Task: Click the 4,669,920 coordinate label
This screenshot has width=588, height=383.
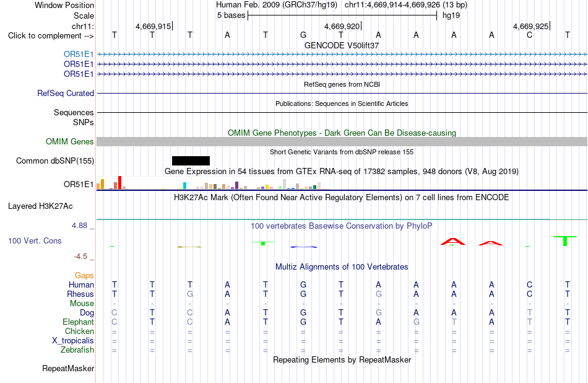Action: [342, 26]
